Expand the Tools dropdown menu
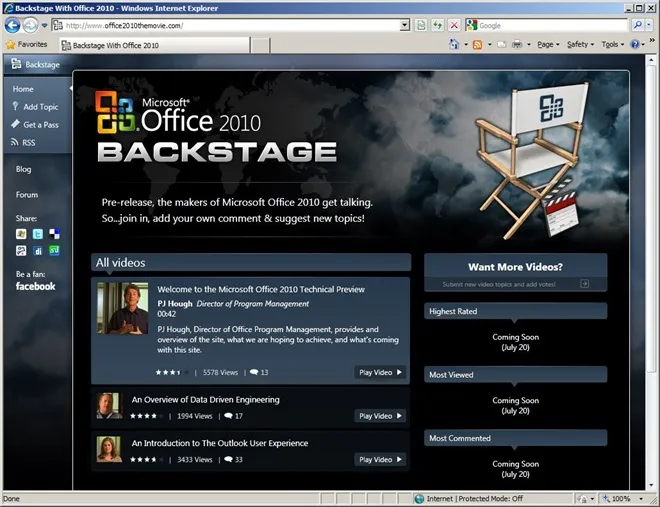The image size is (660, 507). [611, 45]
